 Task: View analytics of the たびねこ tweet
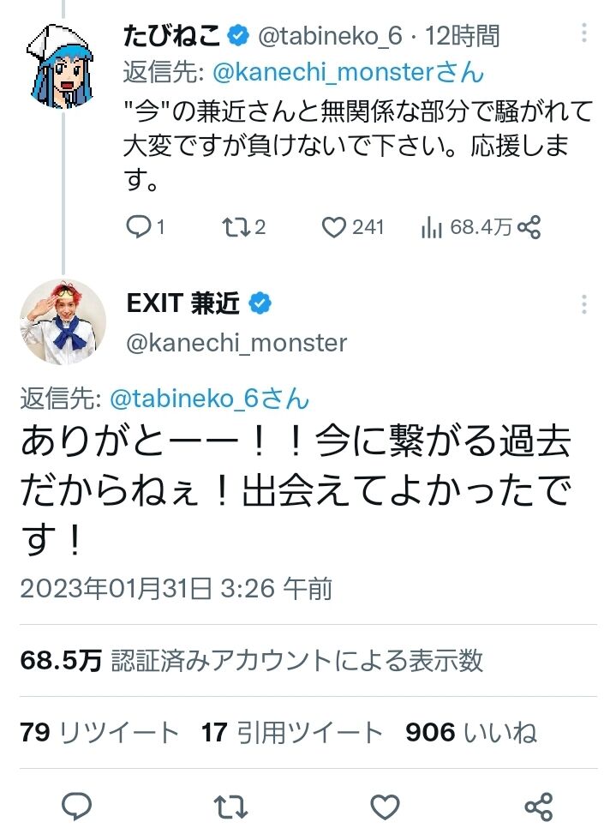430,226
